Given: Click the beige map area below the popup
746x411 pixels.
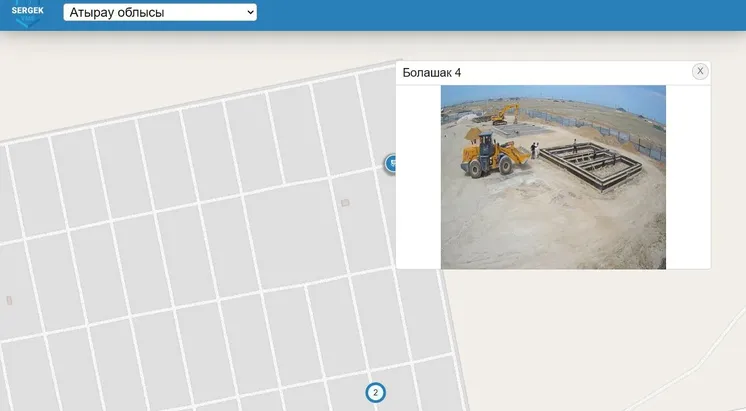Looking at the screenshot, I should tap(600, 340).
